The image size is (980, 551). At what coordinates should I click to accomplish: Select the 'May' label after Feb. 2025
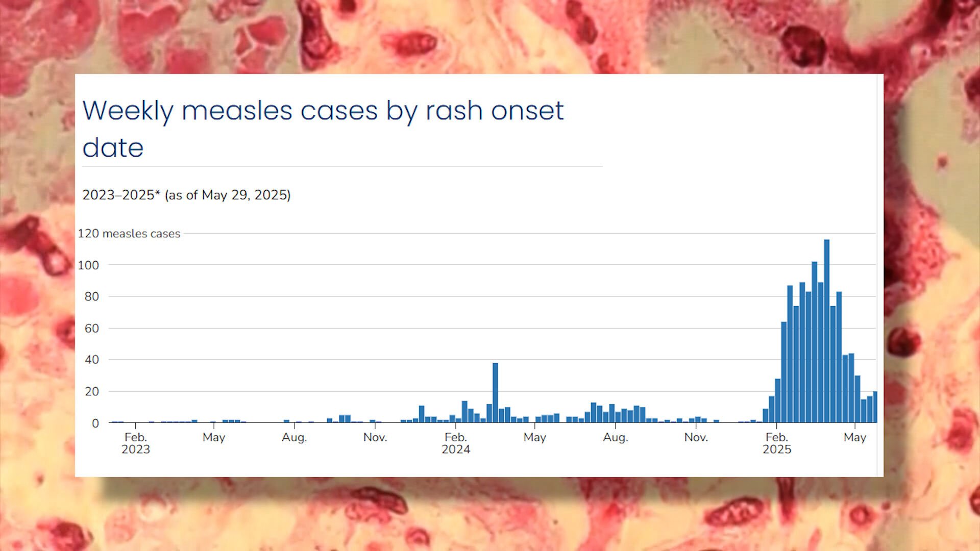coord(855,438)
